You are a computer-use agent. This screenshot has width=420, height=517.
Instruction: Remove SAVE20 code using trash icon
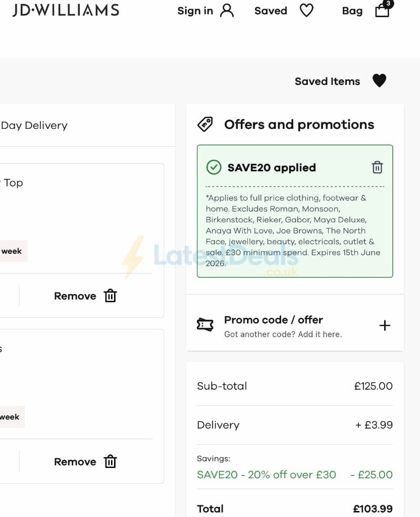click(x=377, y=167)
